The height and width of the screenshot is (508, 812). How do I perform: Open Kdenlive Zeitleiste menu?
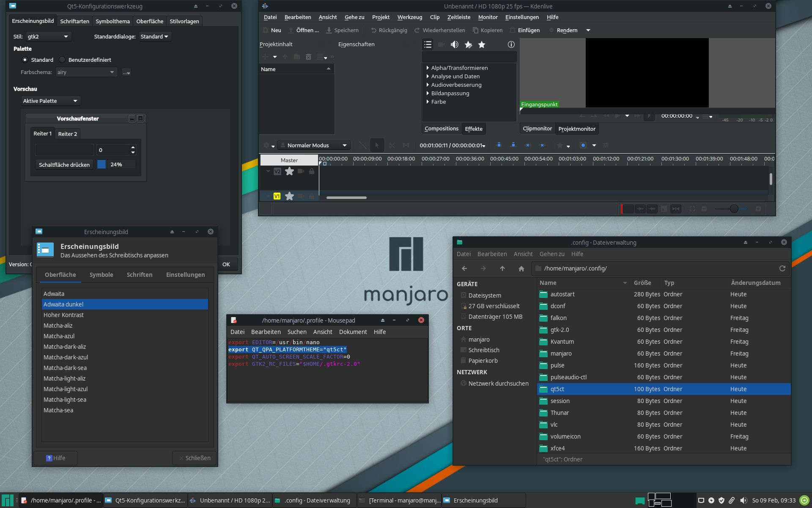(x=458, y=17)
